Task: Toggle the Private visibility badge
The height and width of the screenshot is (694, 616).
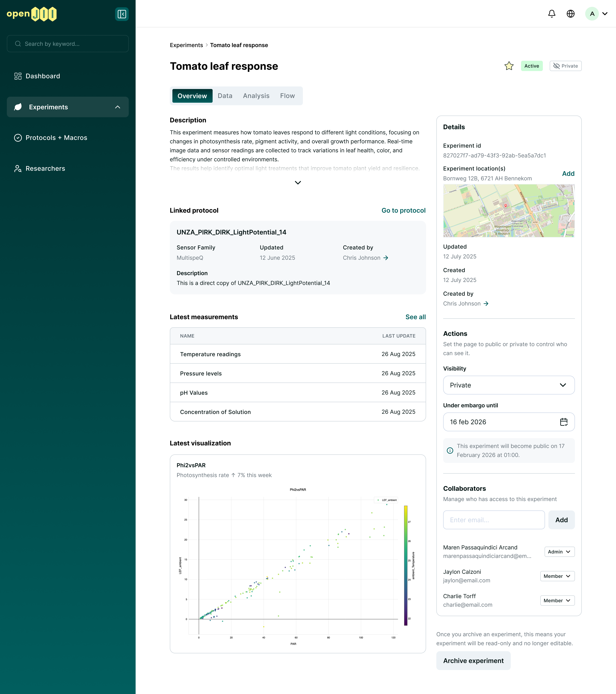Action: pyautogui.click(x=565, y=66)
